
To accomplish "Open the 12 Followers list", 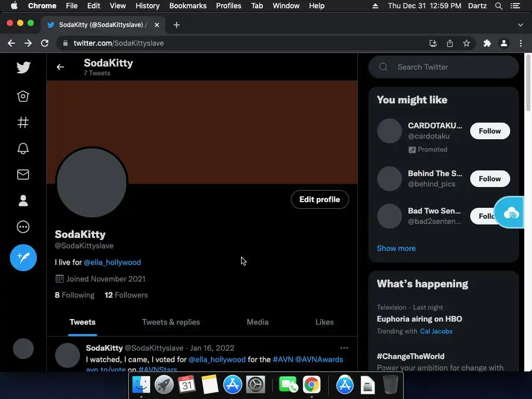I will tap(126, 295).
